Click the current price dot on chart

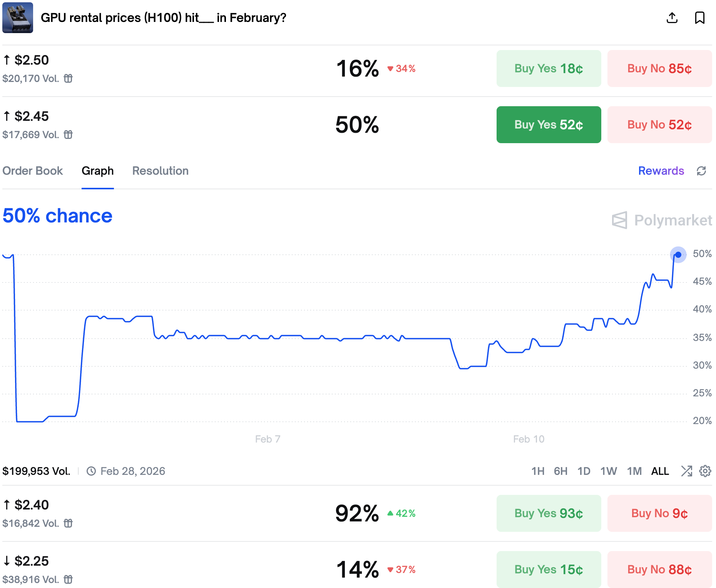[678, 255]
